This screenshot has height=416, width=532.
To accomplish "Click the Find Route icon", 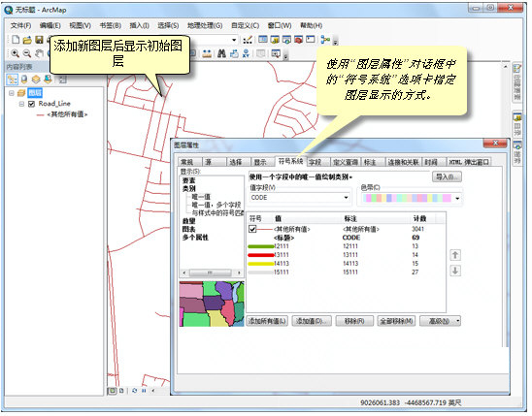I will [234, 53].
